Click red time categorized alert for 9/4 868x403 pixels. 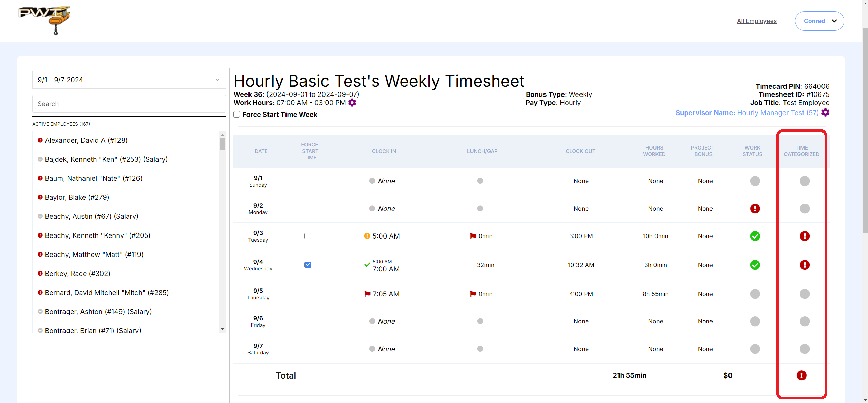[x=804, y=265]
